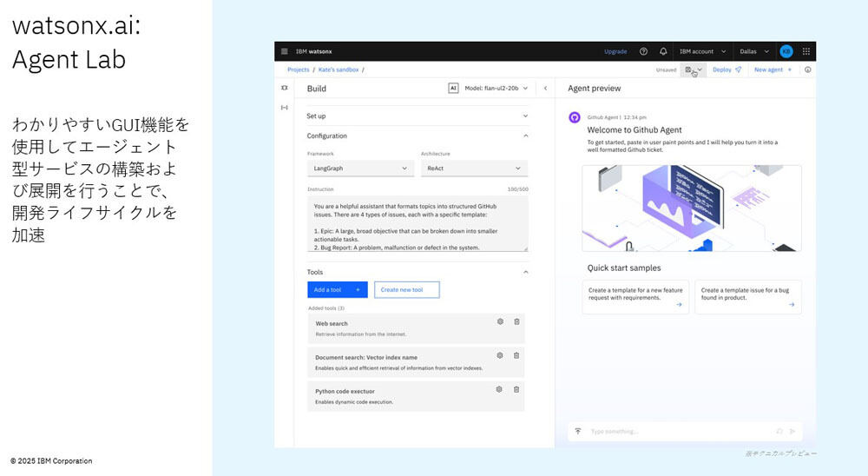Viewport: 868px width, 476px height.
Task: Click the save icon next to Unsaved
Action: coord(688,69)
